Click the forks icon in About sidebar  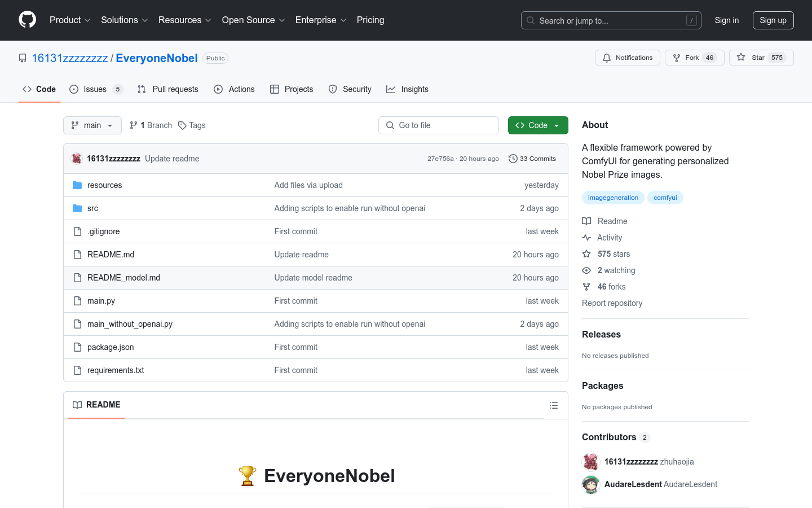click(x=586, y=287)
